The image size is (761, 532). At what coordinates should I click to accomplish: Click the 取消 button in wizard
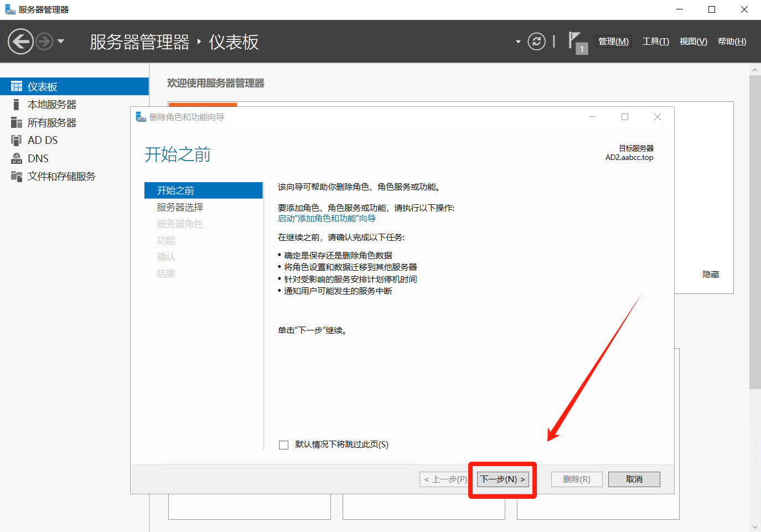coord(634,479)
